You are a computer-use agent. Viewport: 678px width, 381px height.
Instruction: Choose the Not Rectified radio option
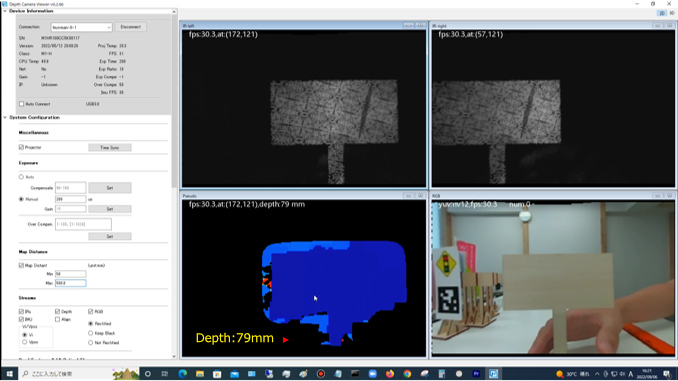point(90,343)
